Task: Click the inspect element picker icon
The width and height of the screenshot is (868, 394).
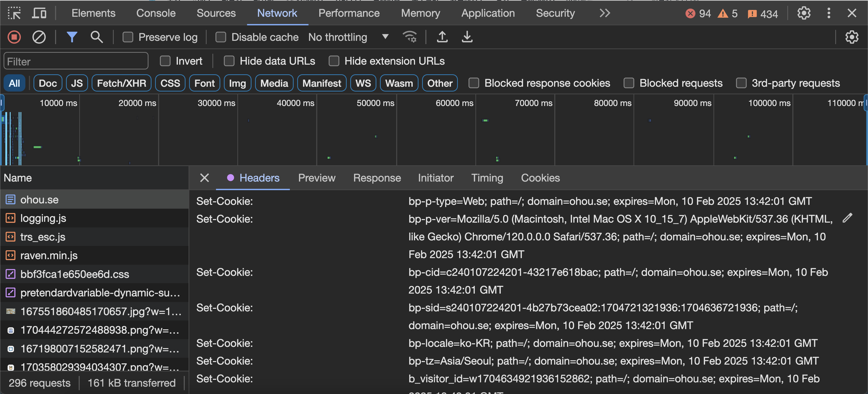Action: (14, 13)
